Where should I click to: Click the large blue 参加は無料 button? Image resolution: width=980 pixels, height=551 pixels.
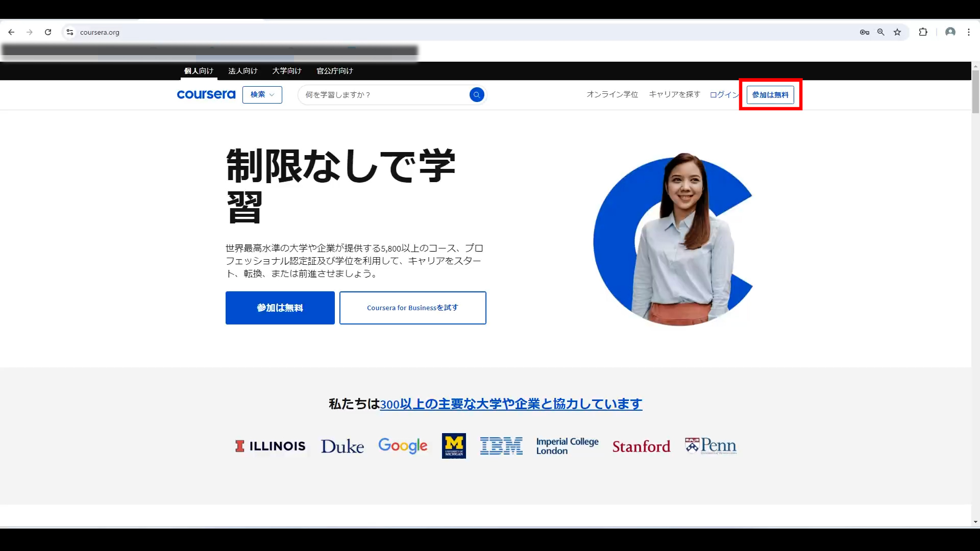click(280, 308)
